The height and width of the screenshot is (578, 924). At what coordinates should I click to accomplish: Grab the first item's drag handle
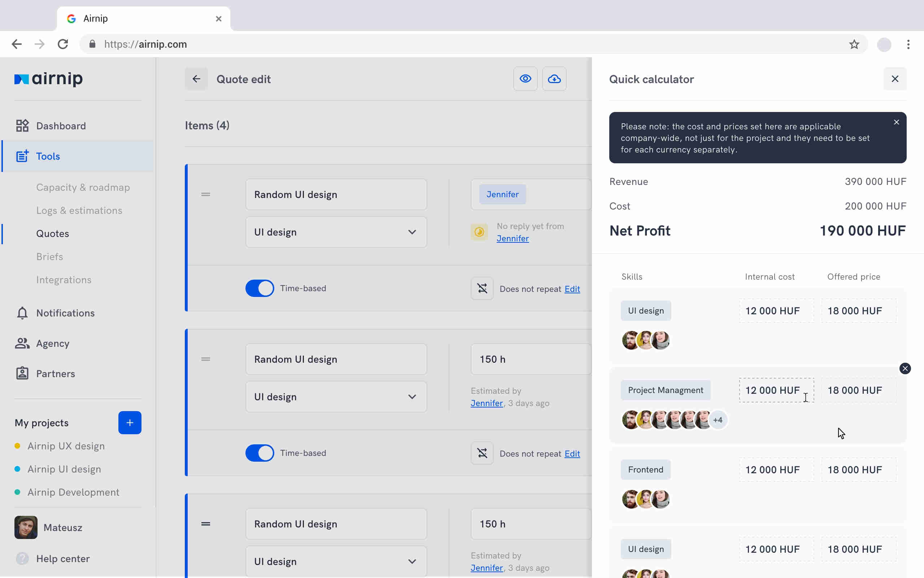[x=206, y=194]
